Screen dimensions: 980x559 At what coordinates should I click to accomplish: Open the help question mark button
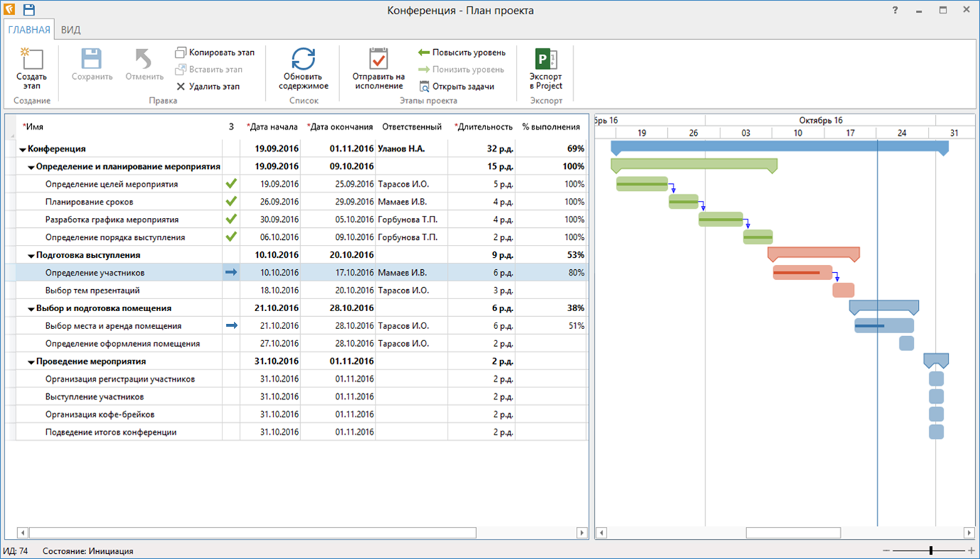(896, 10)
